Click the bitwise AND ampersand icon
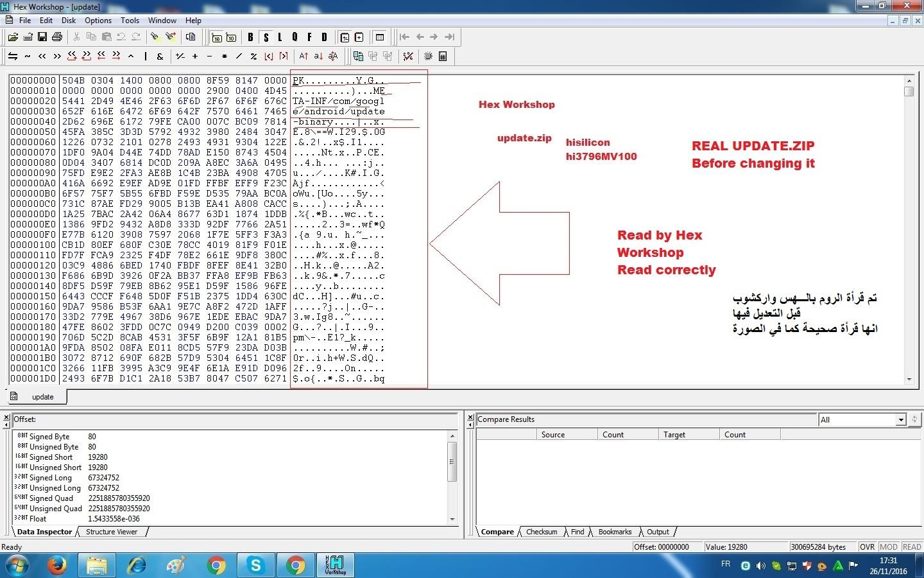This screenshot has width=924, height=578. click(x=160, y=57)
